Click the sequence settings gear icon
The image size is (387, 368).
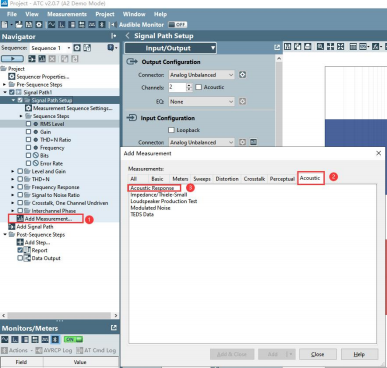tap(77, 48)
